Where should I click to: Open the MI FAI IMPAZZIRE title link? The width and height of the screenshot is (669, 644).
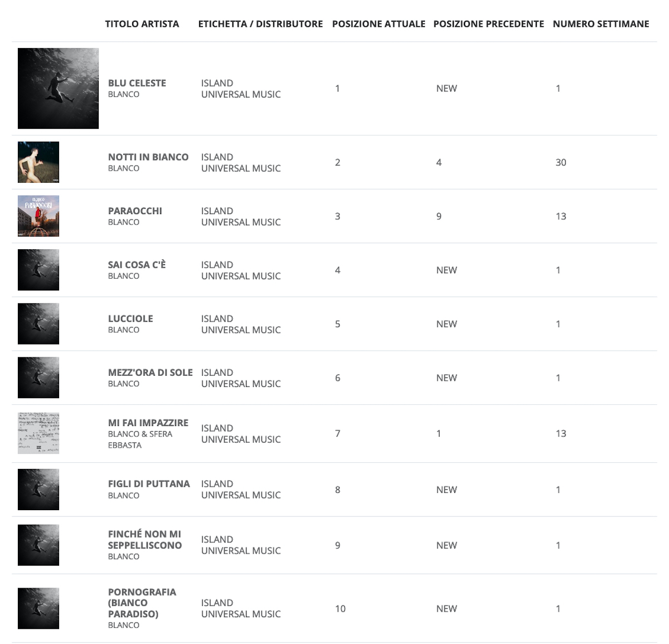(148, 423)
